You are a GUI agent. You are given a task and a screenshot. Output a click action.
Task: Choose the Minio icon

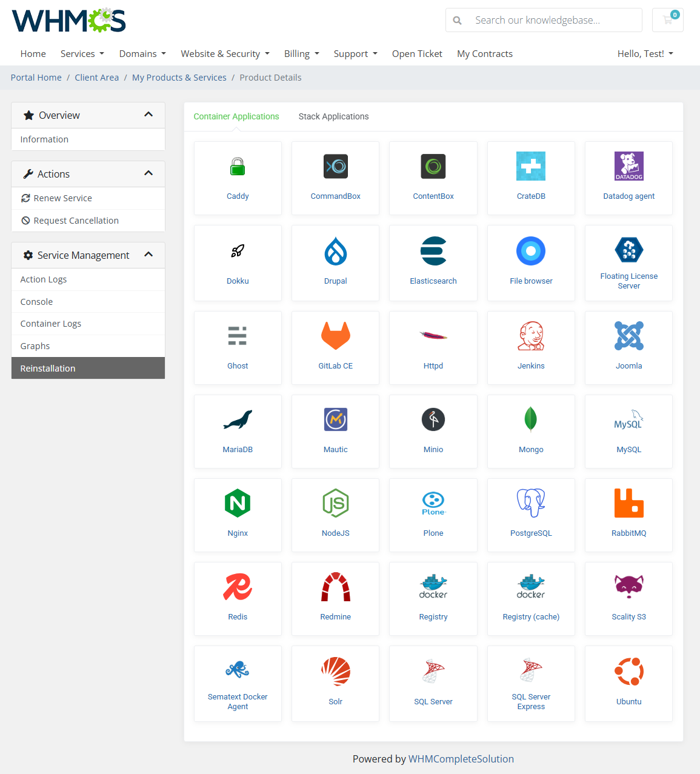[x=433, y=419]
